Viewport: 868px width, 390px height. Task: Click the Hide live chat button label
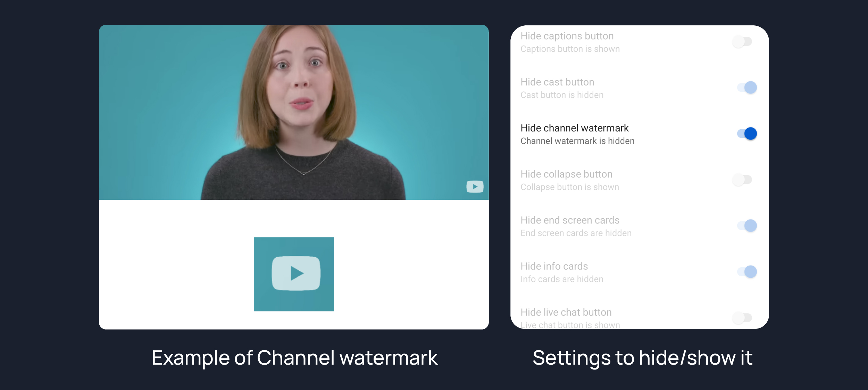coord(566,312)
